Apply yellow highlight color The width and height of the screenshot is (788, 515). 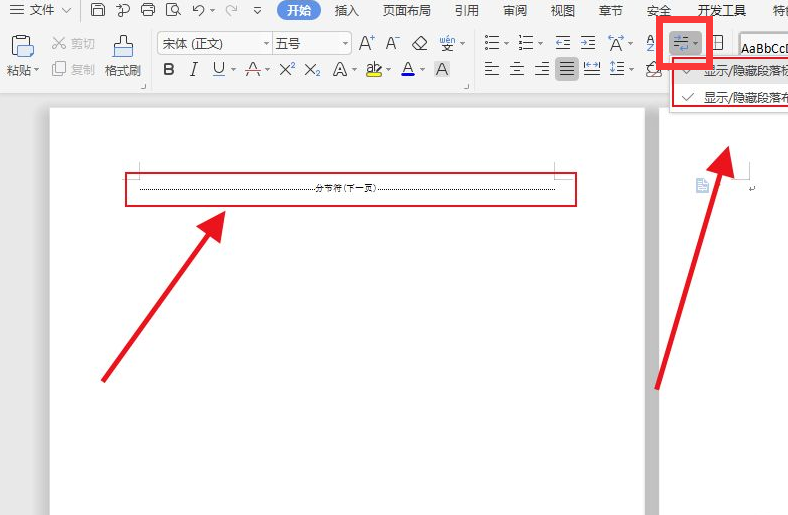pyautogui.click(x=374, y=69)
